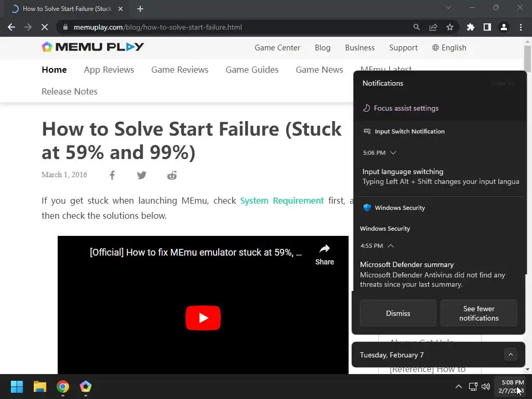Open the Blog menu item
Image resolution: width=532 pixels, height=399 pixels.
click(322, 48)
